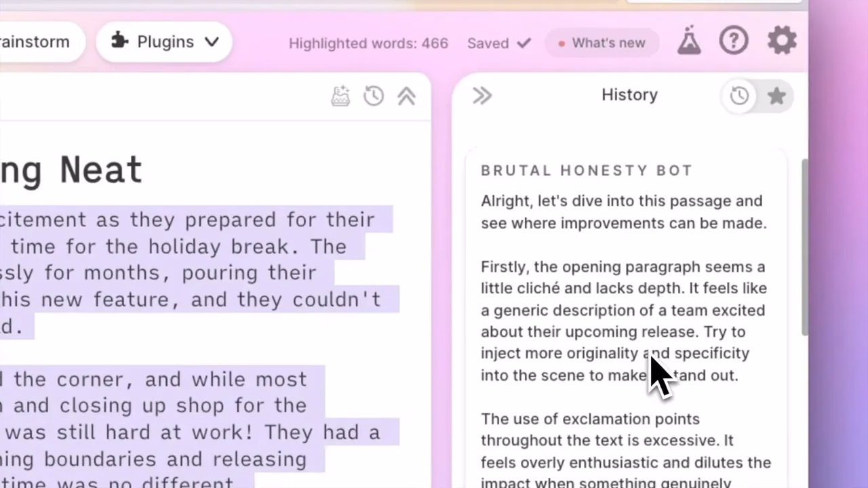Open settings gear icon

click(x=782, y=41)
